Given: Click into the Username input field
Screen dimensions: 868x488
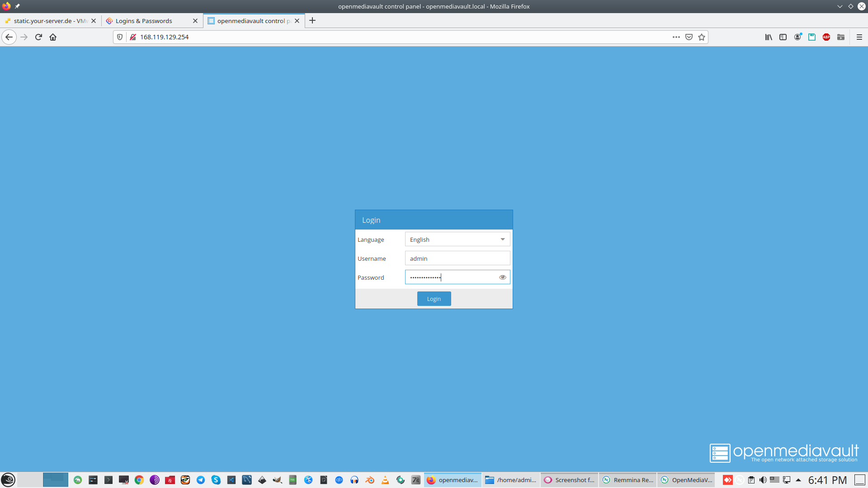Looking at the screenshot, I should tap(457, 258).
